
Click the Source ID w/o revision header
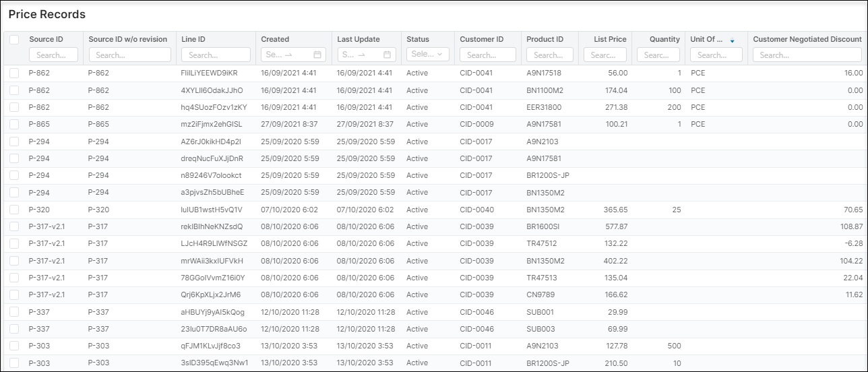[127, 39]
